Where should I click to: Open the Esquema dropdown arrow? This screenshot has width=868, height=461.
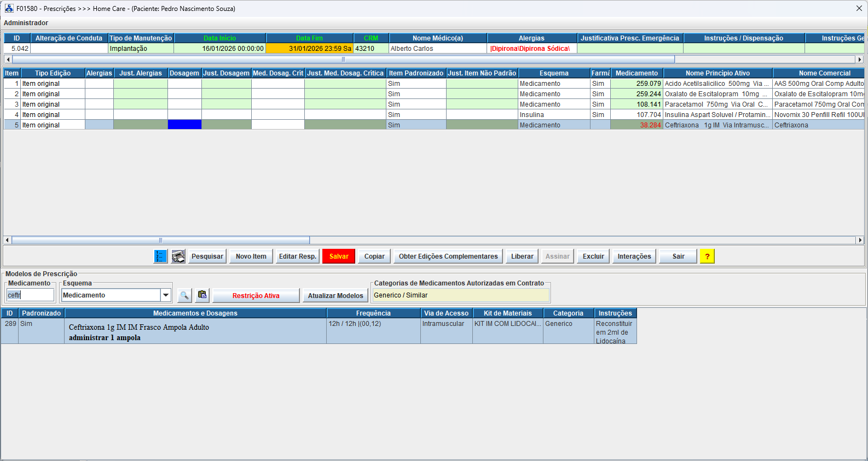click(166, 295)
